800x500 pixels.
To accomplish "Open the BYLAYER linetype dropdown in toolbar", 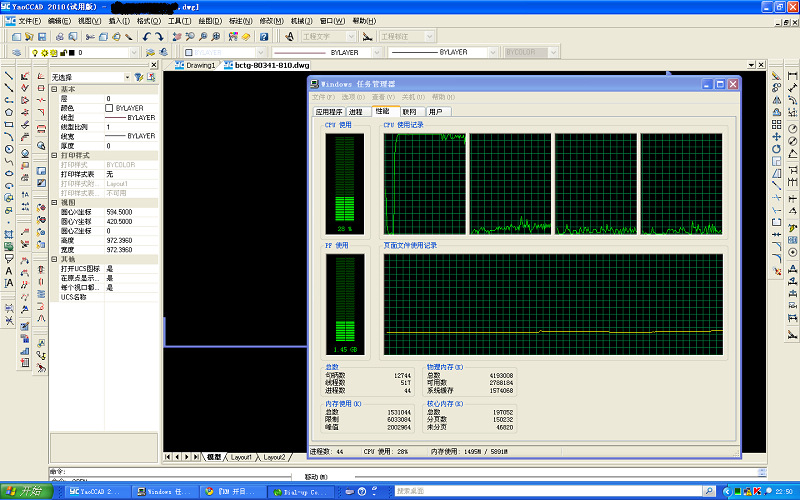I will pos(377,53).
